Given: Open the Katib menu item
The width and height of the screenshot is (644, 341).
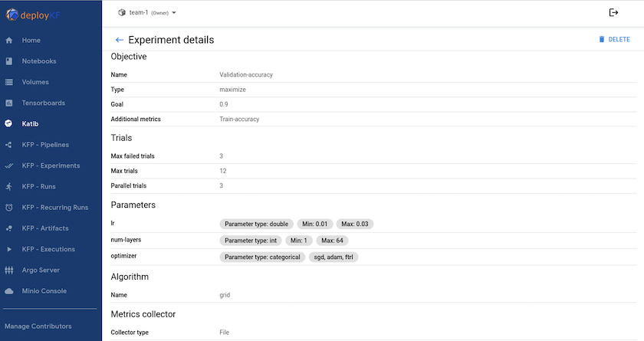Looking at the screenshot, I should pyautogui.click(x=31, y=123).
